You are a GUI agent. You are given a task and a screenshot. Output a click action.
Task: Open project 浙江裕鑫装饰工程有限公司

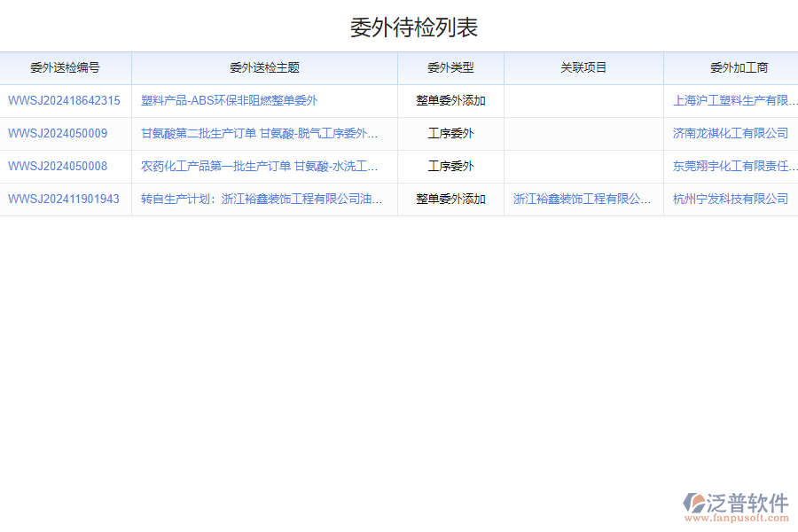coord(583,199)
